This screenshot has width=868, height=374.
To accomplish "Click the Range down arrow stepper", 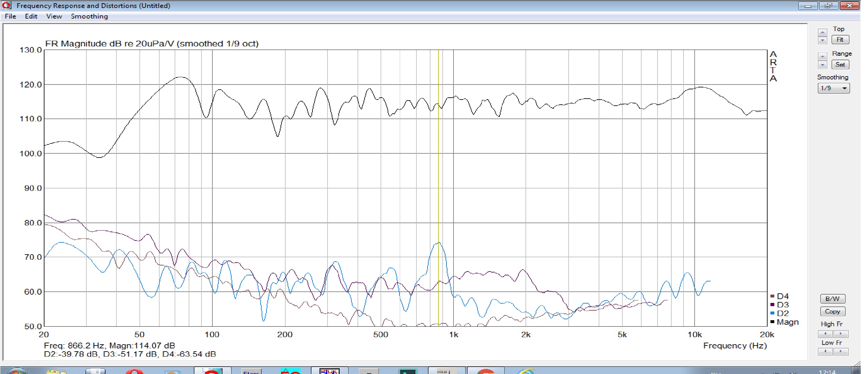I will coord(822,64).
